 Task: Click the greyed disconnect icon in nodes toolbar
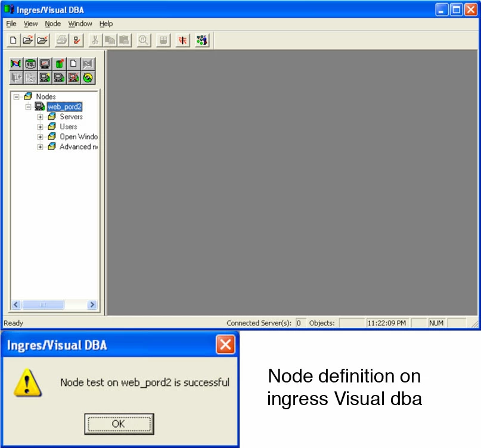click(x=88, y=64)
